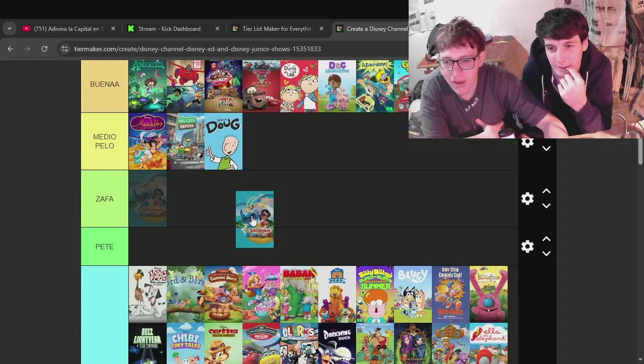Open settings gear for ZAFA tier row
This screenshot has height=364, width=644.
[527, 199]
